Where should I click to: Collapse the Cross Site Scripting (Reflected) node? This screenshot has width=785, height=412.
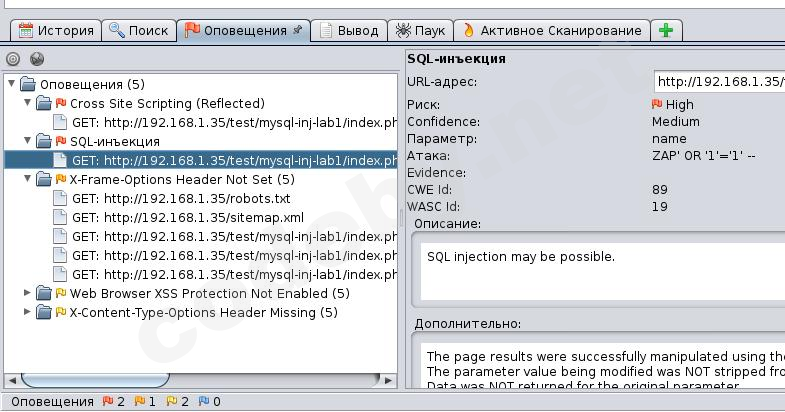(x=28, y=103)
